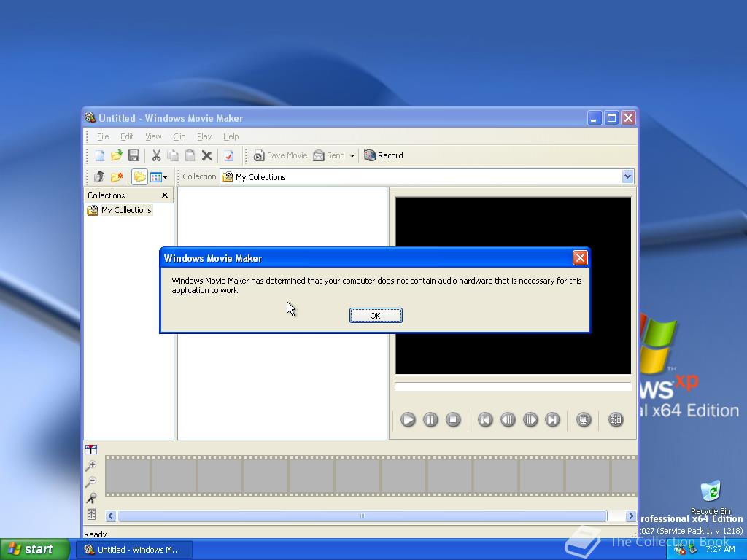The width and height of the screenshot is (747, 560).
Task: Click the Zoom In magnifier icon
Action: 91,466
